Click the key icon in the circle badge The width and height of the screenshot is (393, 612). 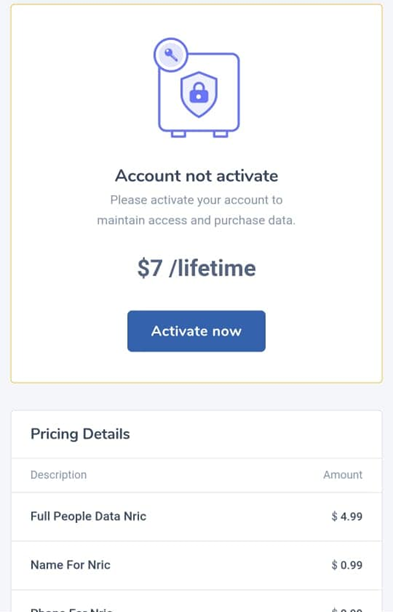pos(171,54)
